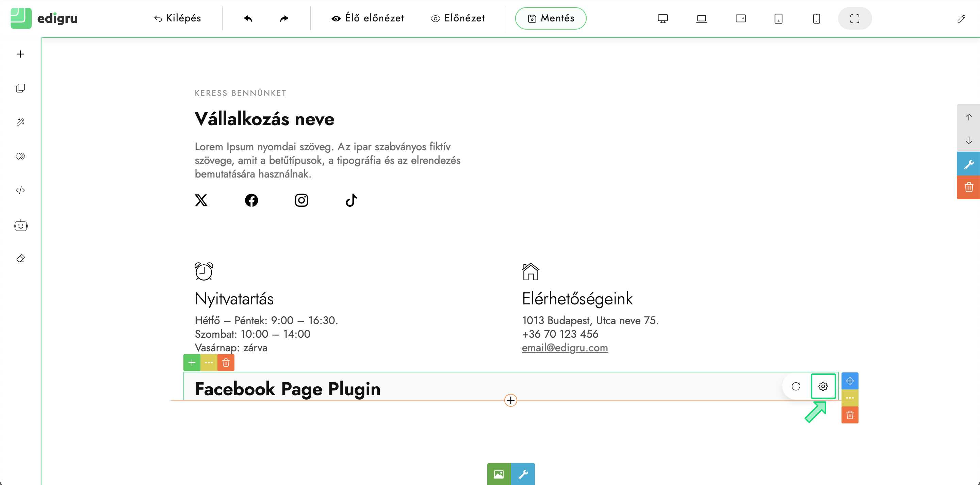Switch to desktop monitor viewport

click(x=663, y=19)
